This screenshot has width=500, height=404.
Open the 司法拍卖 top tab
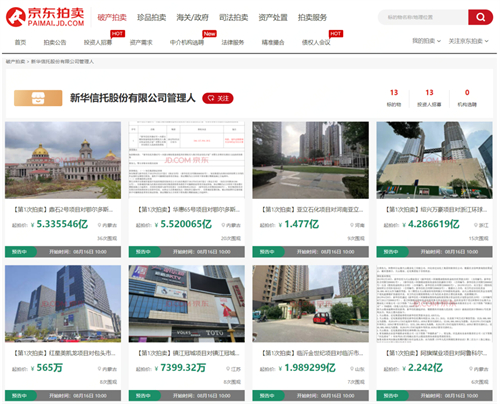(x=233, y=17)
